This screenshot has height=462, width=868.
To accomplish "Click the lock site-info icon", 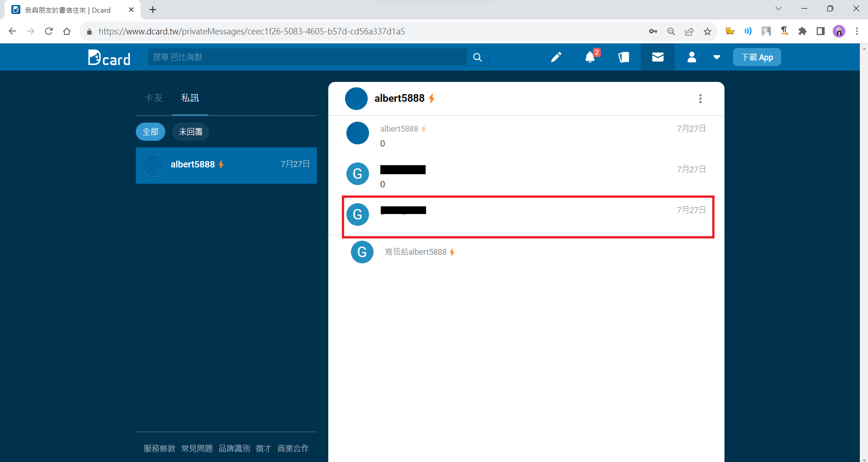I will click(x=89, y=32).
